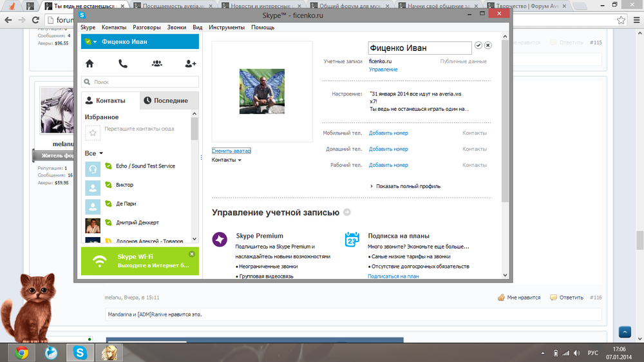Viewport: 644px width, 362px height.
Task: Click the add contact icon
Action: click(190, 63)
